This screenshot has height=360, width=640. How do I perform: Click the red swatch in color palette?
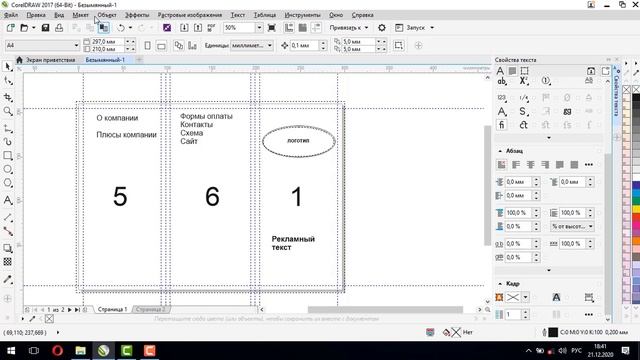(x=636, y=217)
